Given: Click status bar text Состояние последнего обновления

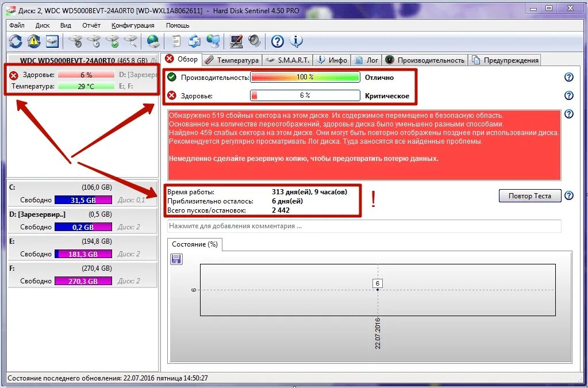Looking at the screenshot, I should coord(107,378).
